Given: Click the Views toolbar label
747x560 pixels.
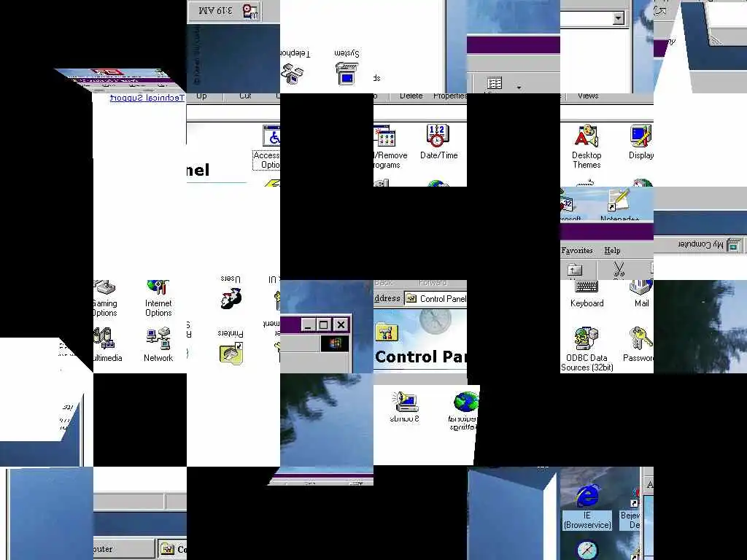Looking at the screenshot, I should 588,96.
